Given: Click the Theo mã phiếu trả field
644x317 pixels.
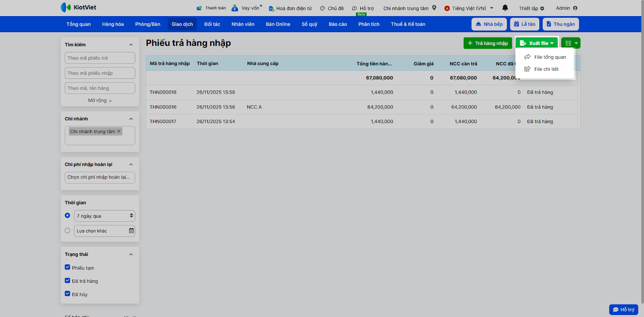Looking at the screenshot, I should pyautogui.click(x=100, y=58).
